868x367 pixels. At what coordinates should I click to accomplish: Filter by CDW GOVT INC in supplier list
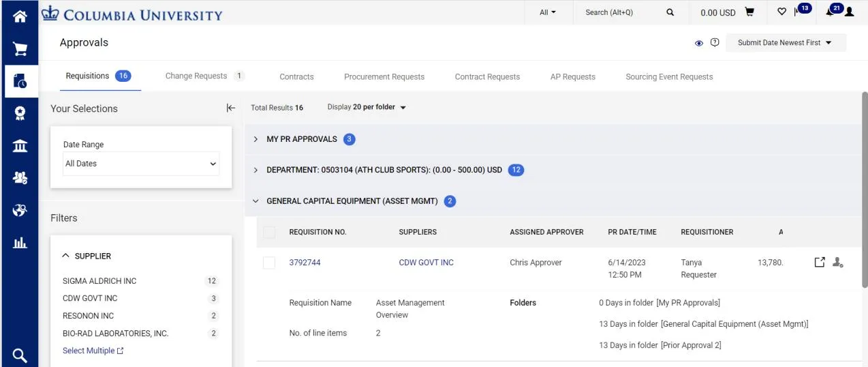pos(90,298)
